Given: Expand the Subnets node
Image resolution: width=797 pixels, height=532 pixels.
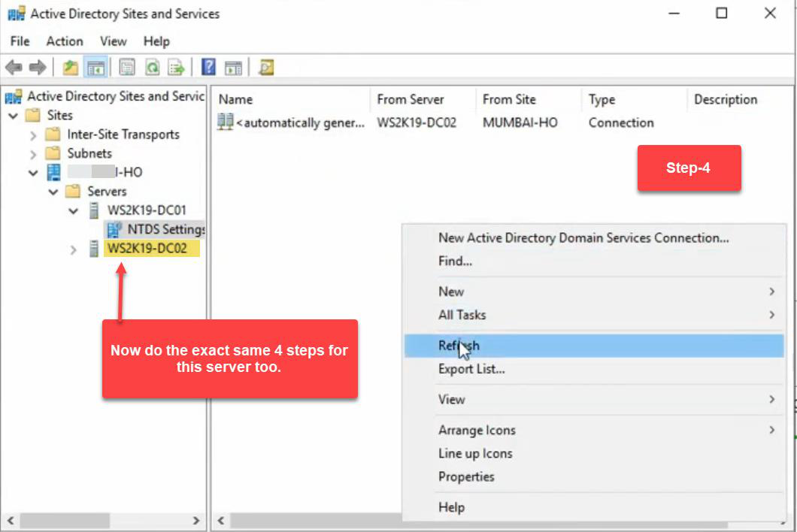Looking at the screenshot, I should (33, 154).
